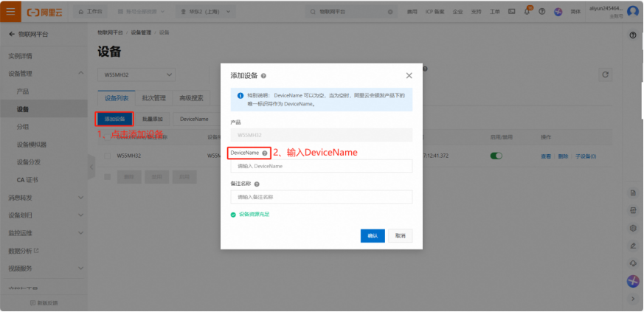This screenshot has height=312, width=644.
Task: Click 设备管理 in the breadcrumb
Action: [x=141, y=32]
